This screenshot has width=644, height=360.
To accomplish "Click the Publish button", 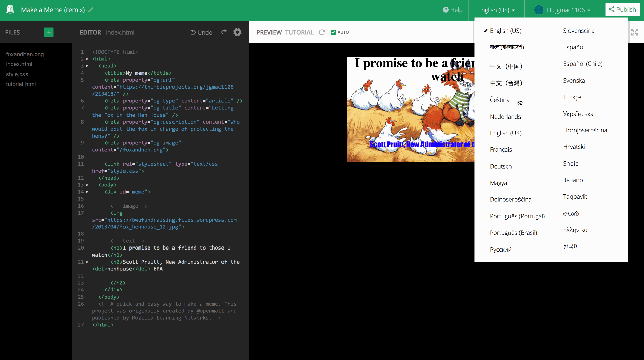I will pyautogui.click(x=622, y=9).
